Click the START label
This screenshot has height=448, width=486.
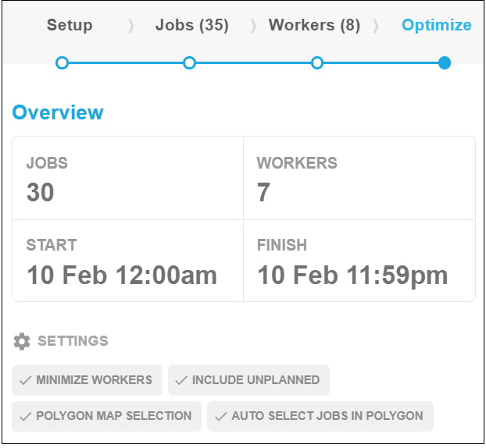point(52,245)
